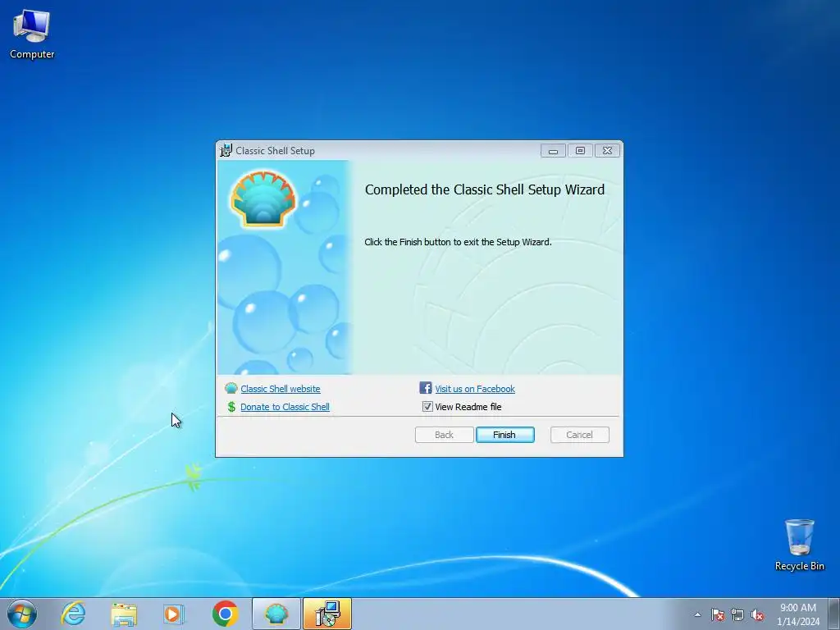Click the Facebook logo icon
The image size is (840, 630).
[x=426, y=388]
